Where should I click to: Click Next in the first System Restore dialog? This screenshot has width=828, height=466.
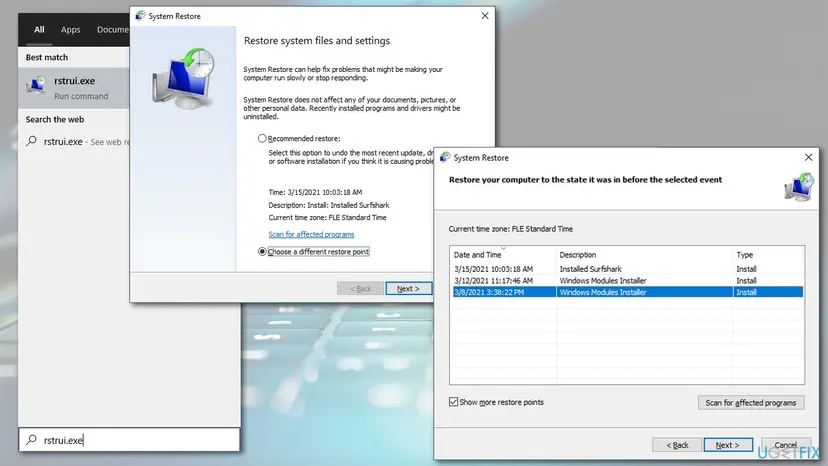tap(408, 288)
